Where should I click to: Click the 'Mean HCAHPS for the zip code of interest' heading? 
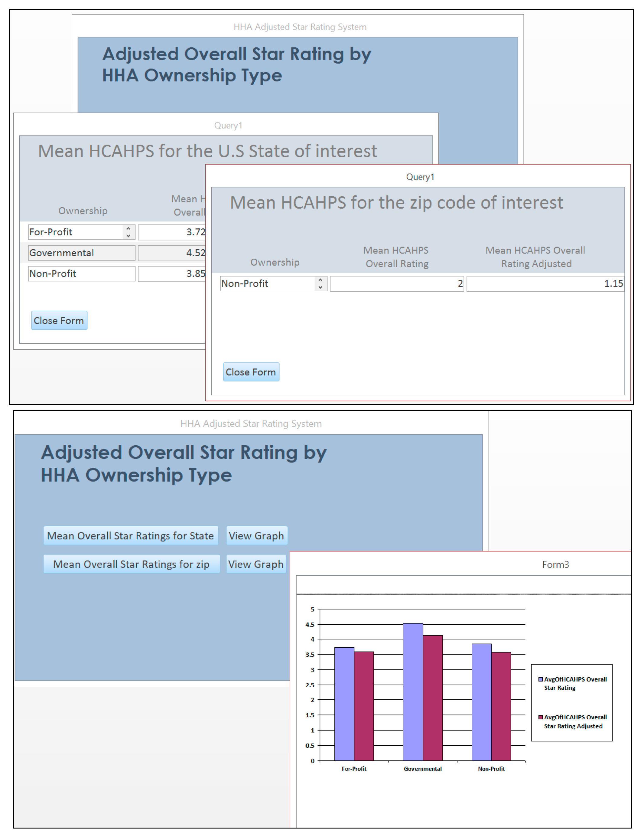click(x=396, y=202)
